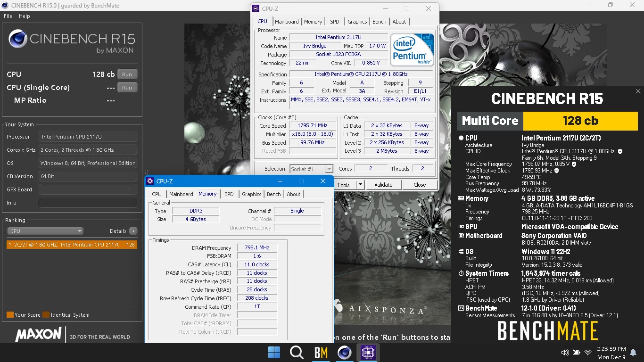Open notification bell in taskbar
This screenshot has width=644, height=362.
(634, 353)
